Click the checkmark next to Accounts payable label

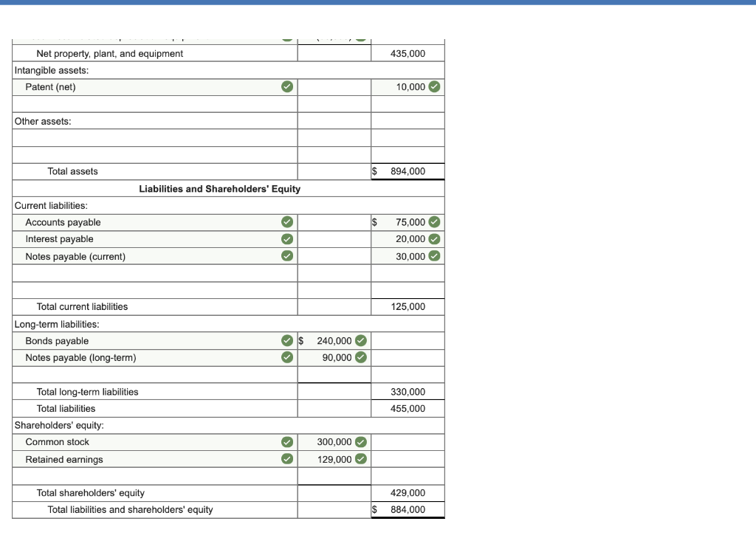coord(286,221)
